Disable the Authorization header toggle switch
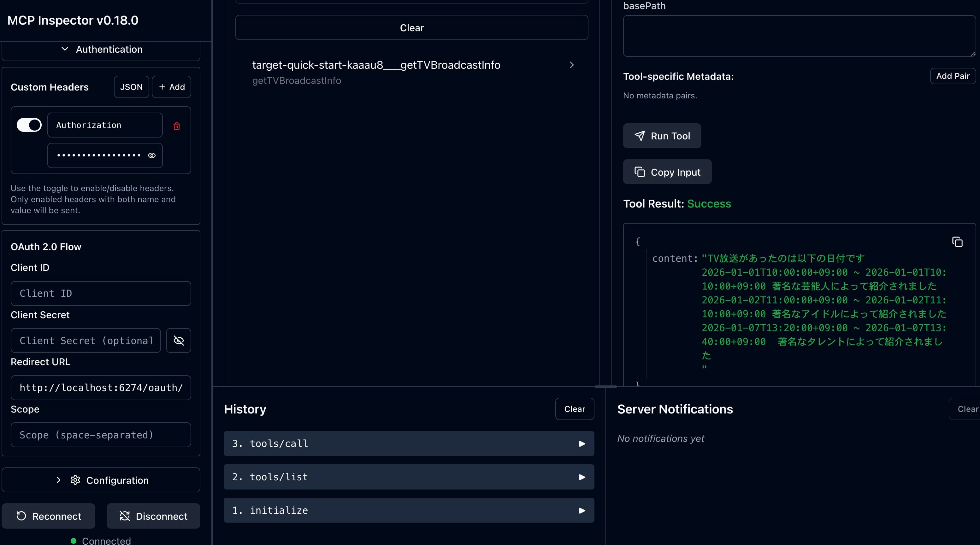This screenshot has width=980, height=545. pyautogui.click(x=29, y=125)
